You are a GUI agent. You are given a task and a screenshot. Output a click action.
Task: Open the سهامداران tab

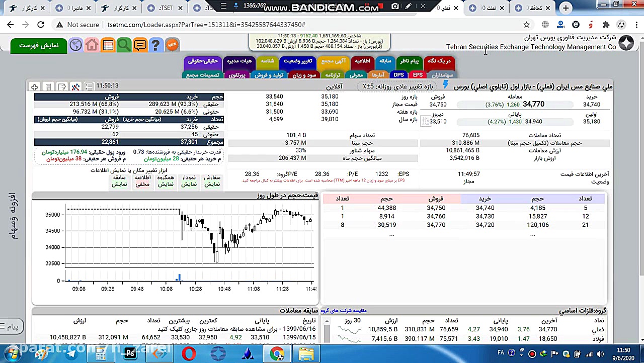[x=442, y=75]
